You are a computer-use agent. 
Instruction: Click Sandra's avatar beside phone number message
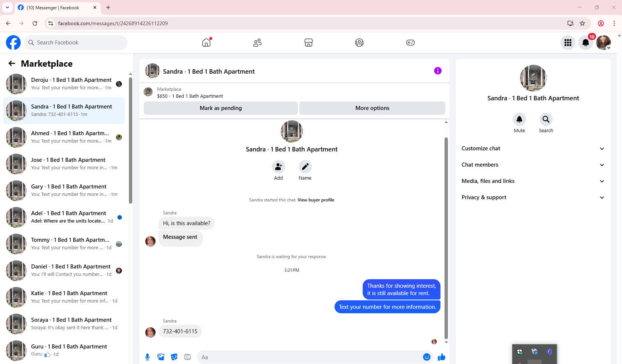150,333
